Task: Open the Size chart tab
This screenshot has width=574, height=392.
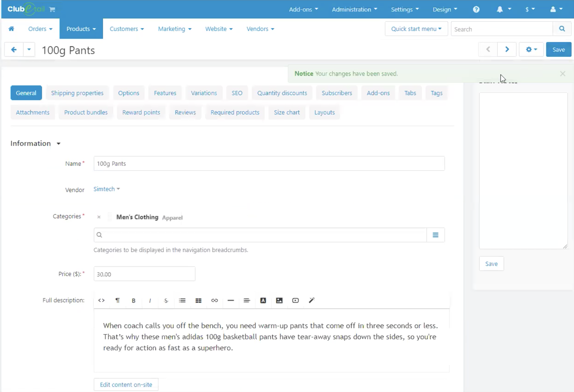Action: coord(287,112)
